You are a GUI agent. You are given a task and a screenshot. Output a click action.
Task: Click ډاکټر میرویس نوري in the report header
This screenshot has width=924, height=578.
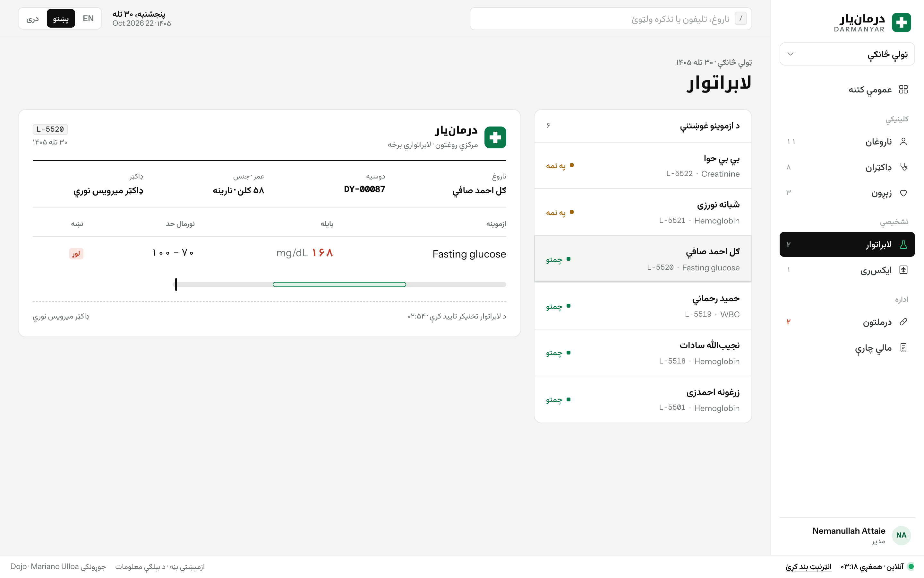[108, 190]
